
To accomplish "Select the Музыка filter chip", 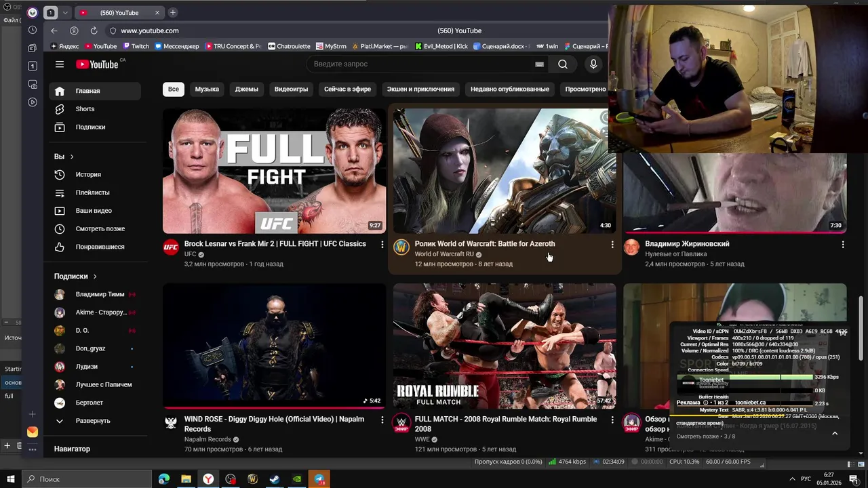I will click(207, 89).
